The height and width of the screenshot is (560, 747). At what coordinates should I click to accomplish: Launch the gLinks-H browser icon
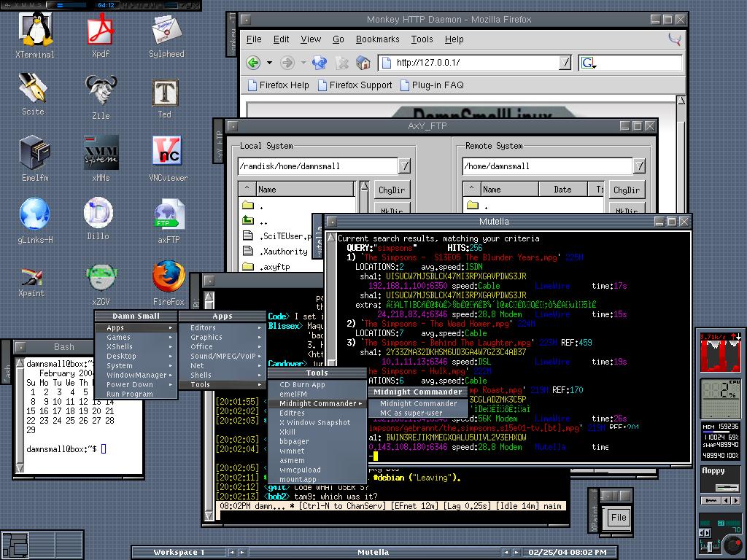point(34,214)
